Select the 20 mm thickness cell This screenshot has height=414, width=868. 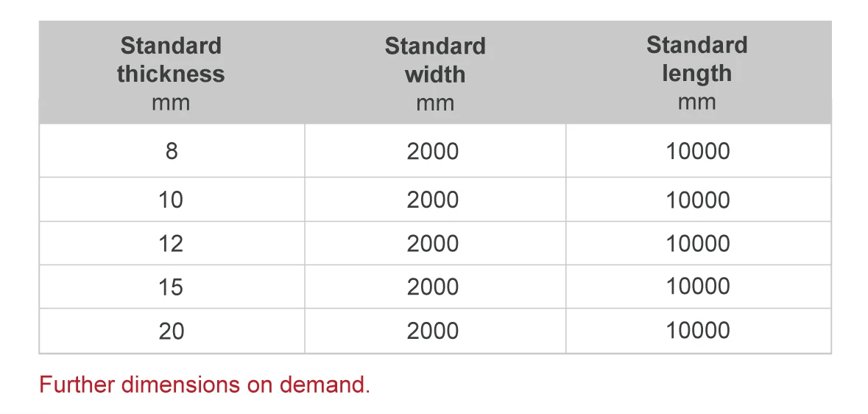point(171,331)
